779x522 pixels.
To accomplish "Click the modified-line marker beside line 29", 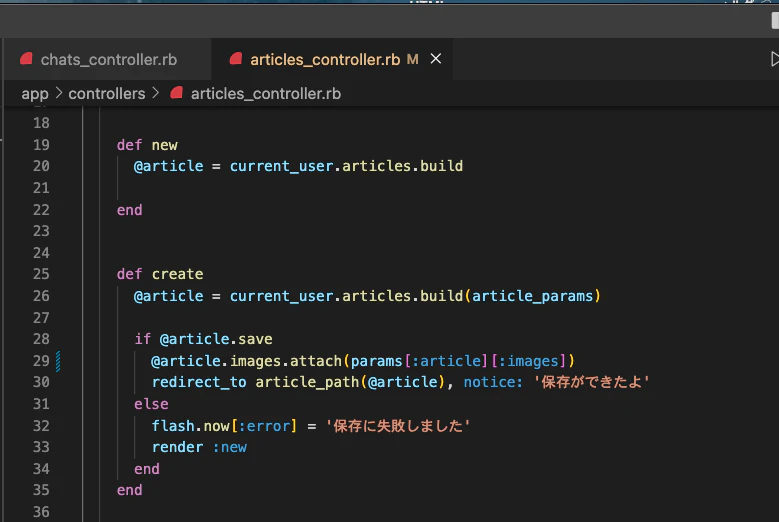I will coord(58,361).
